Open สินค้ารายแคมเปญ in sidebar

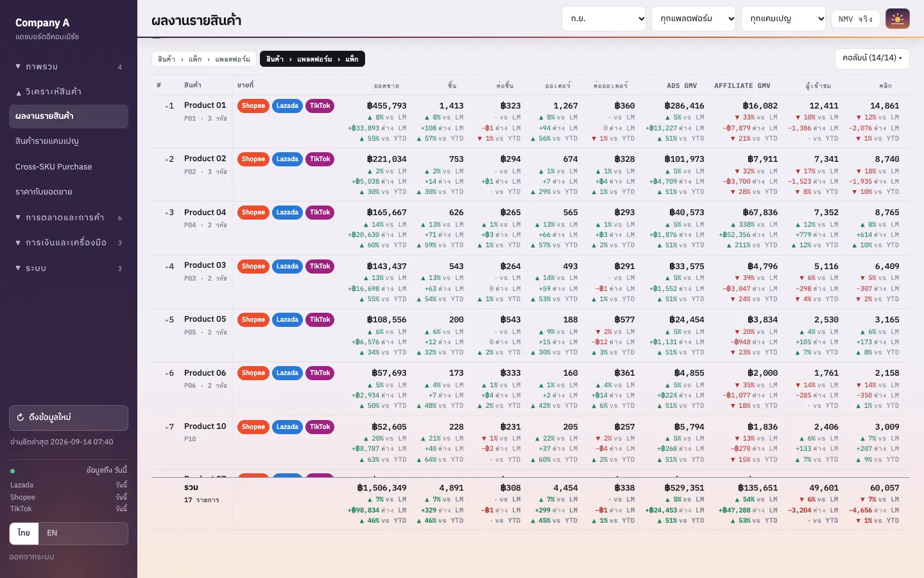[69, 141]
